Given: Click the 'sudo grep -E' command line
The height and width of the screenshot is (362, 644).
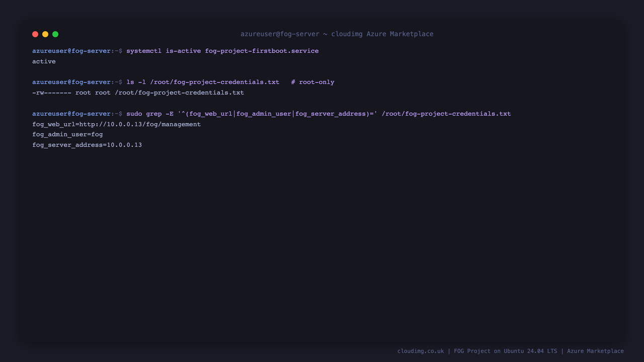Looking at the screenshot, I should [318, 114].
